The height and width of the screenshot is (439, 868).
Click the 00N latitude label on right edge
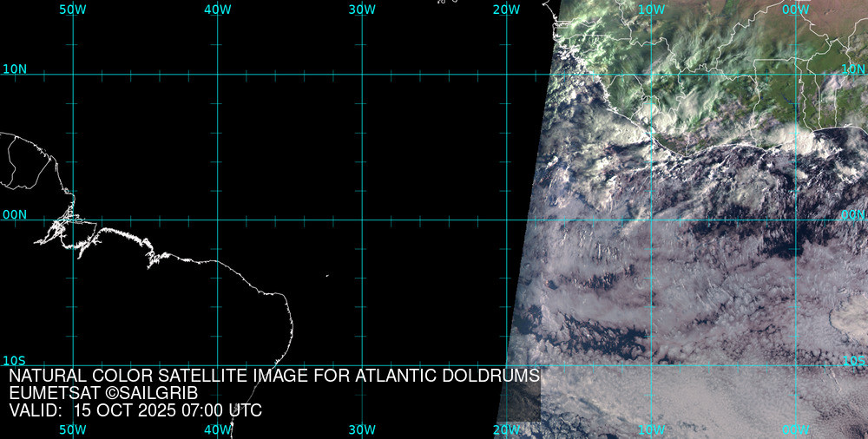click(x=853, y=213)
